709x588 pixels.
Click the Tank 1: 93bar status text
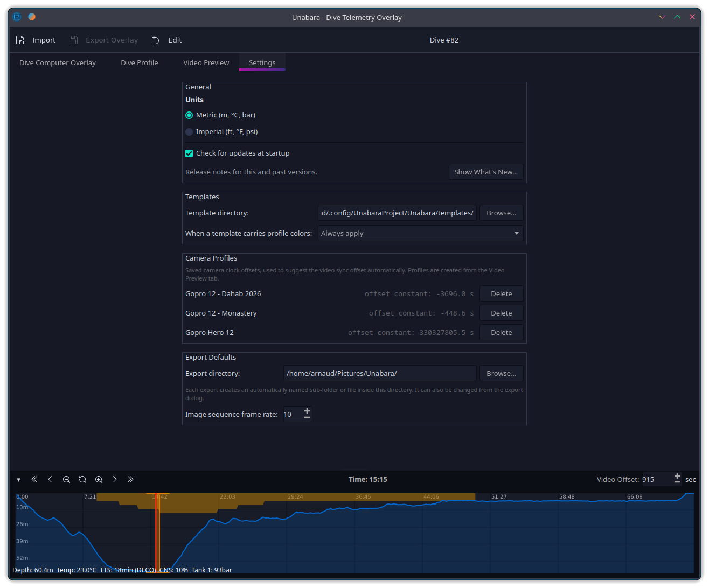(x=212, y=570)
